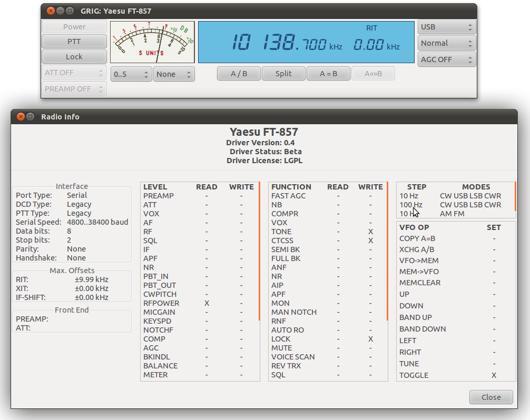This screenshot has height=420, width=530.
Task: Click the FUNCTION column header
Action: pyautogui.click(x=291, y=187)
